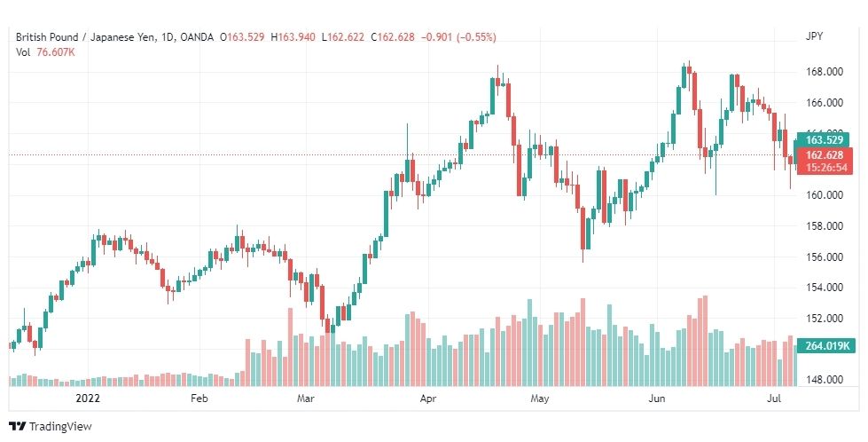Click the TradingView logo icon
The width and height of the screenshot is (868, 442).
17,426
